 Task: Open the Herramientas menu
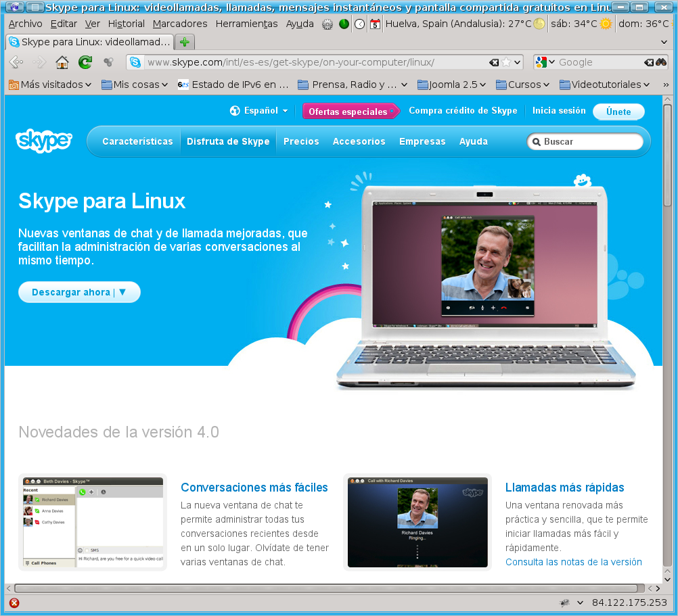(x=246, y=24)
